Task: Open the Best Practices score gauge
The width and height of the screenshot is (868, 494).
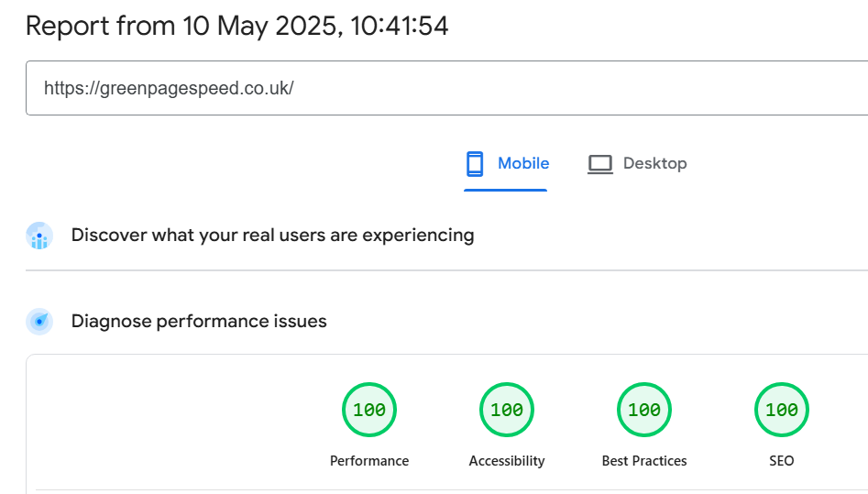Action: point(644,410)
